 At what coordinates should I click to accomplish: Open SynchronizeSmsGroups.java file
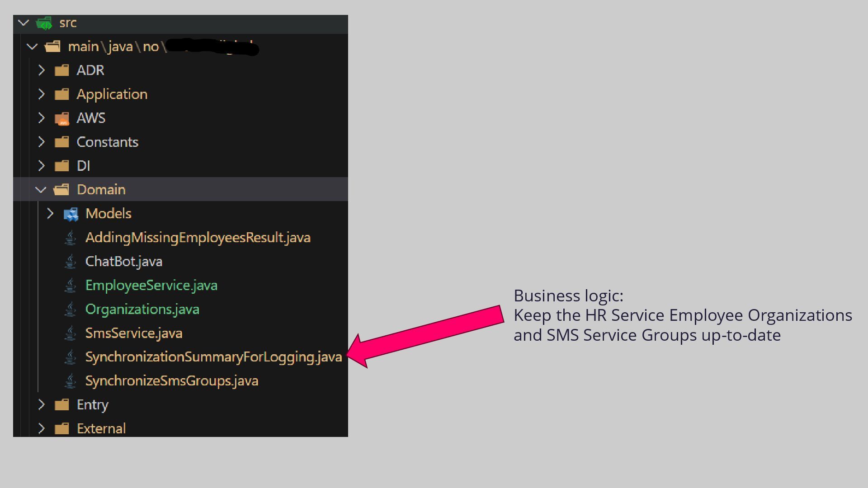[172, 381]
